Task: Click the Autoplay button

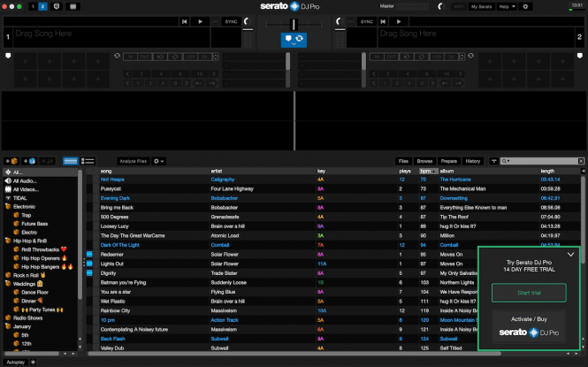Action: (16, 362)
